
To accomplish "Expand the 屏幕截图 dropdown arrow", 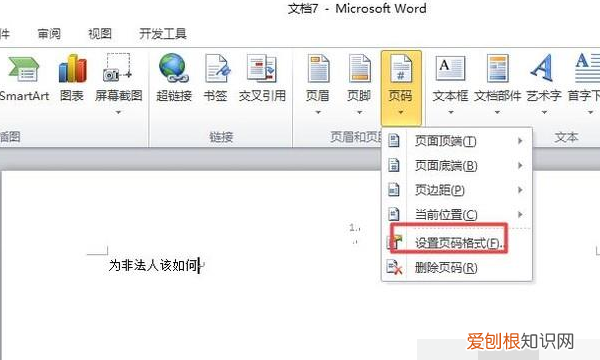I will point(118,112).
